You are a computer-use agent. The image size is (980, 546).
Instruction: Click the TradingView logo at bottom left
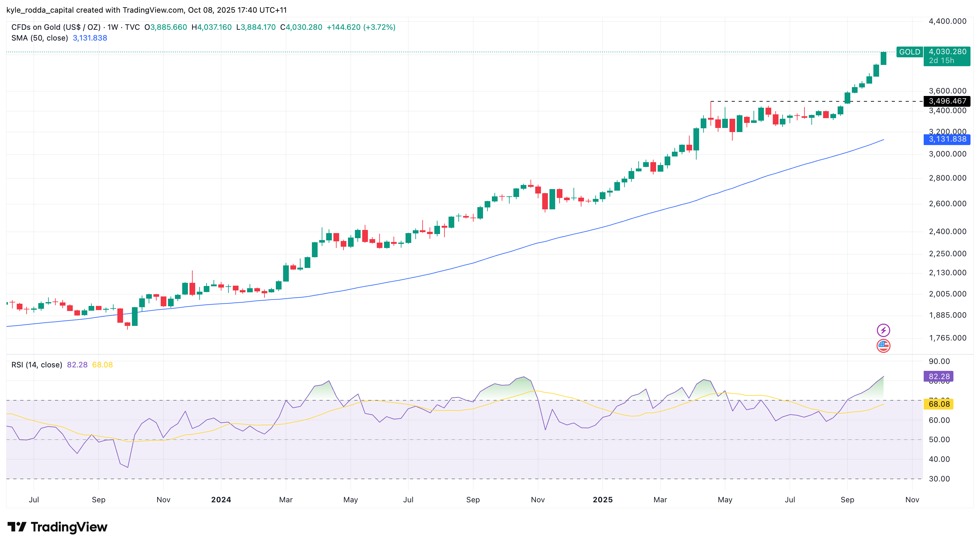[58, 527]
